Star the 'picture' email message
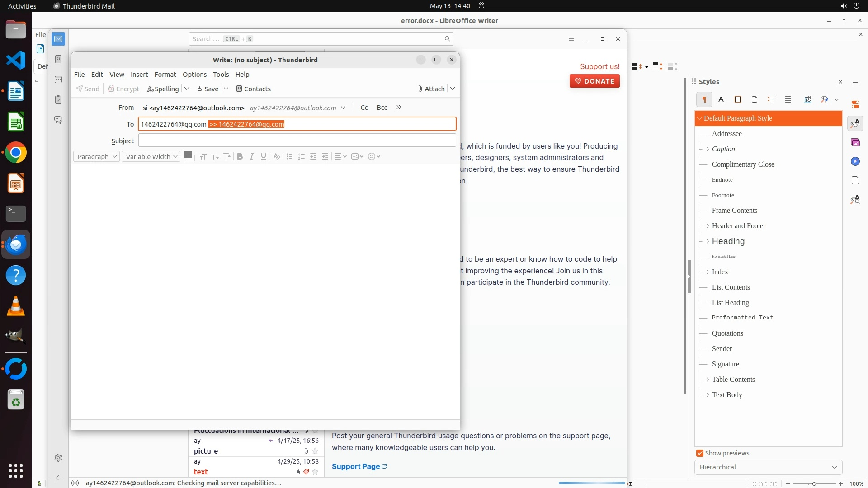Image resolution: width=868 pixels, height=488 pixels. [x=316, y=451]
